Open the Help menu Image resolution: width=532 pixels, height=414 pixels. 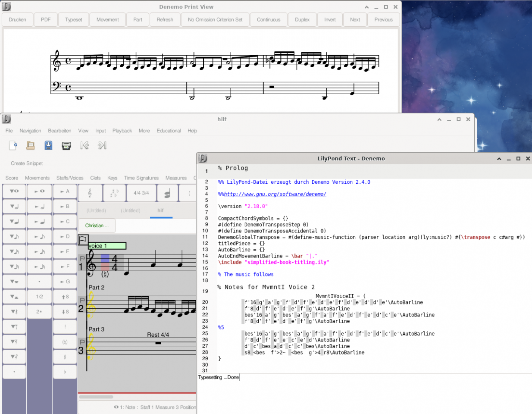tap(192, 131)
